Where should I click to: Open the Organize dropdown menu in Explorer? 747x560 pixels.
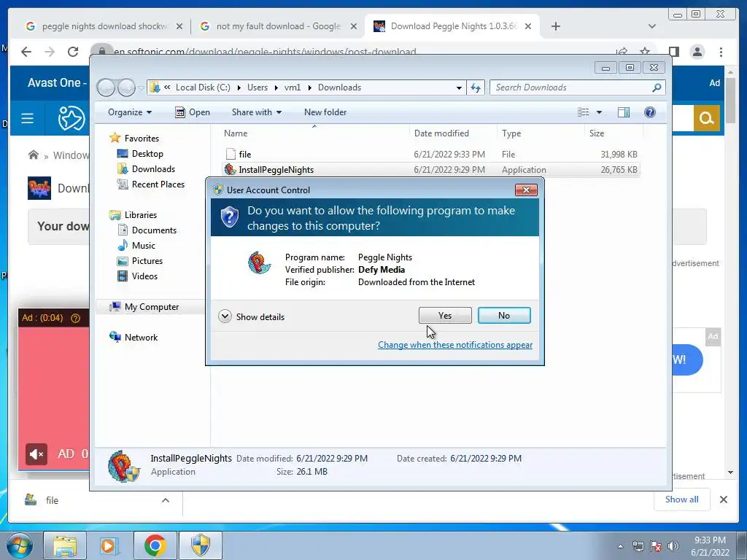130,112
